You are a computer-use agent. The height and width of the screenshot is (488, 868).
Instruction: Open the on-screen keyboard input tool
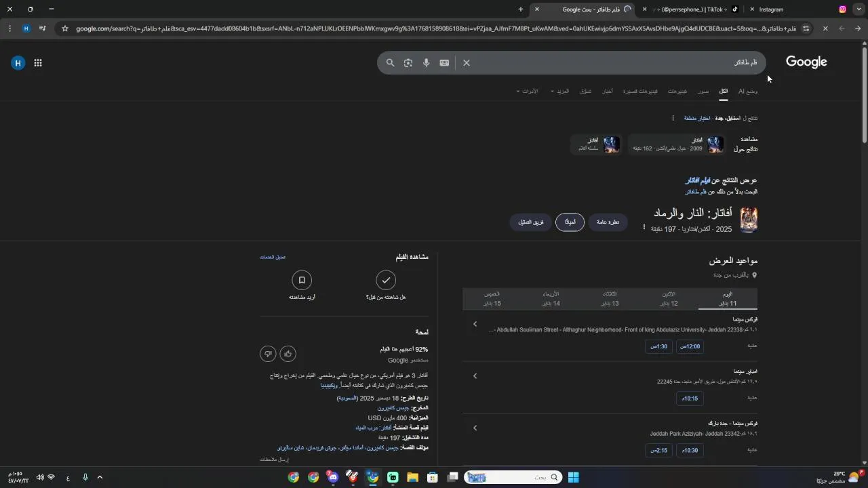[x=444, y=63]
